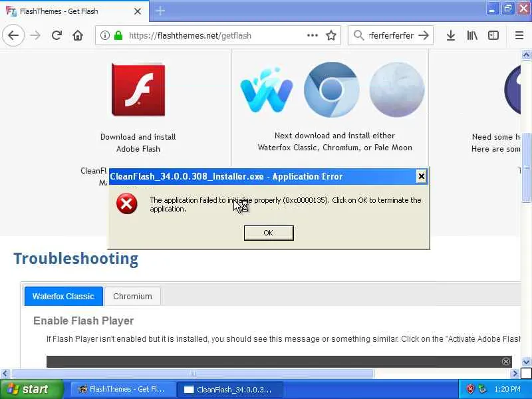
Task: Click the Pale Moon logo icon
Action: tap(396, 90)
